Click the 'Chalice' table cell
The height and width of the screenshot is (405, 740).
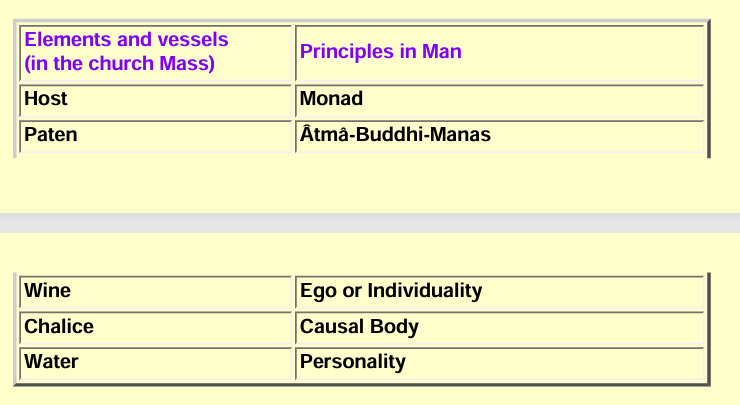point(156,328)
